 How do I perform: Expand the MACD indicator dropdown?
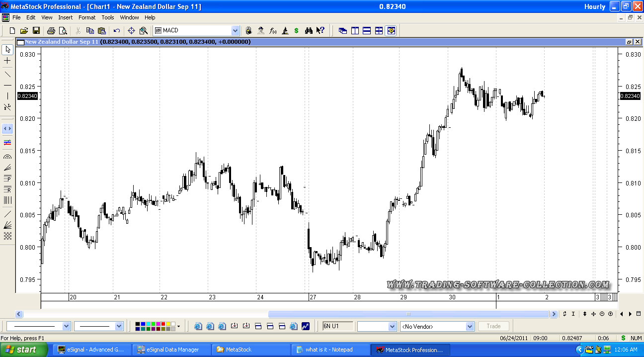point(235,31)
